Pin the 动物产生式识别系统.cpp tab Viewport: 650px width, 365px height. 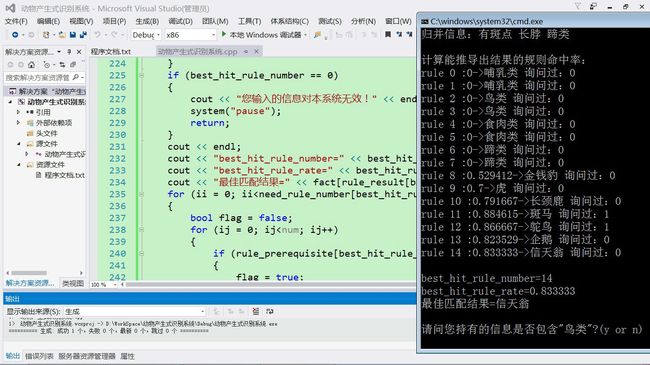coord(246,51)
